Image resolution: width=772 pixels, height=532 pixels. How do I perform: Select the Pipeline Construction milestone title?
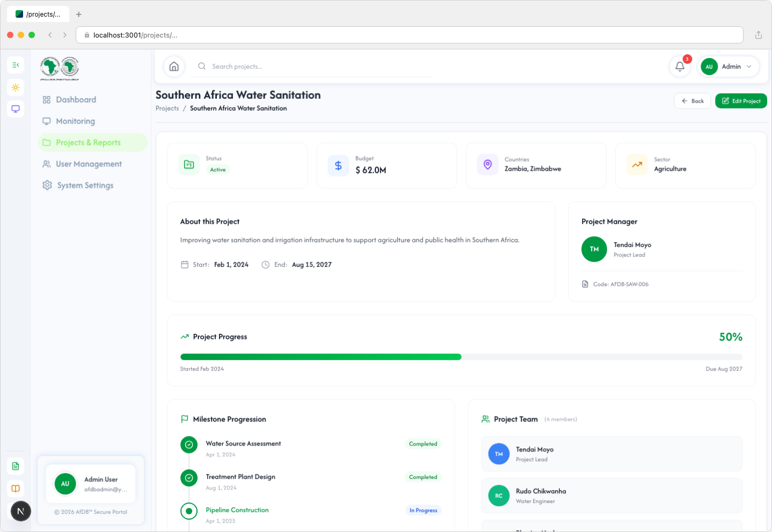(237, 510)
